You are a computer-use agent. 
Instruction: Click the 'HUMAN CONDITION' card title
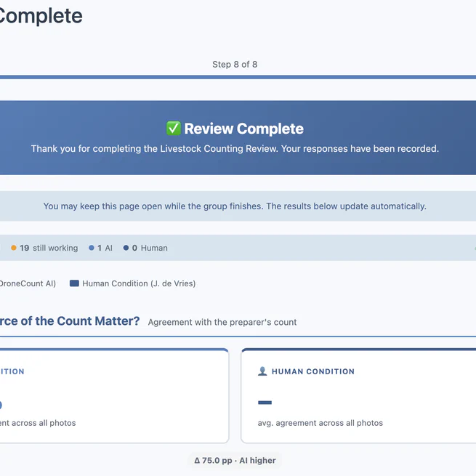pos(313,371)
